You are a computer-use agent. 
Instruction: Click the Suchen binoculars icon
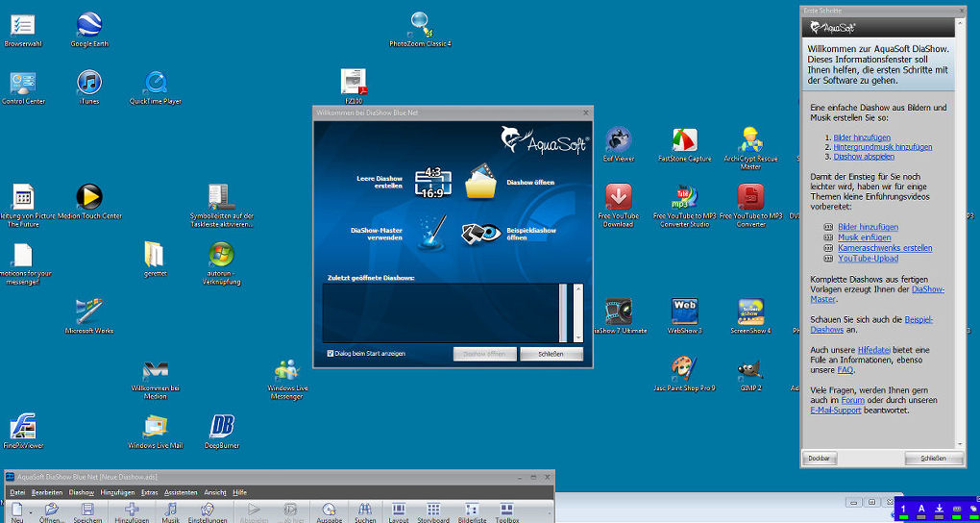coord(365,511)
